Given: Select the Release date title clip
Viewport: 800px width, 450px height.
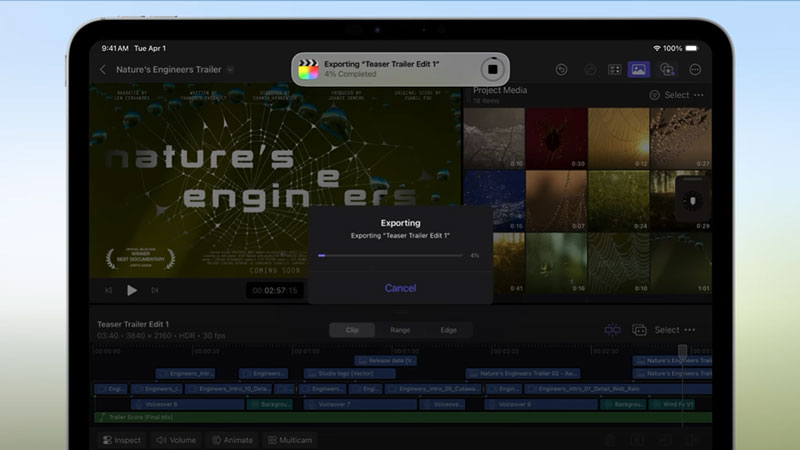Looking at the screenshot, I should tap(386, 361).
